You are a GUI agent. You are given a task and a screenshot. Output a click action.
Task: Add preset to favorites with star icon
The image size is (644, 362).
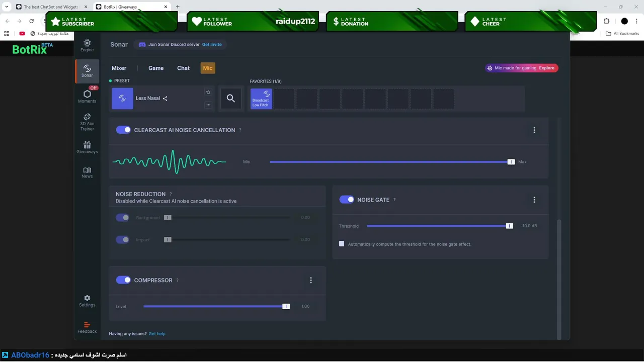coord(208,92)
